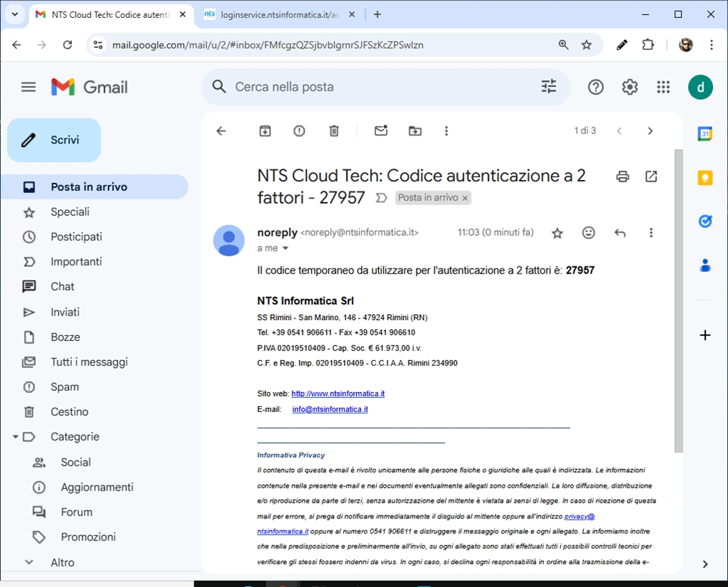This screenshot has width=728, height=587.
Task: Open the http://www.ntsinformatica.it link
Action: [338, 393]
